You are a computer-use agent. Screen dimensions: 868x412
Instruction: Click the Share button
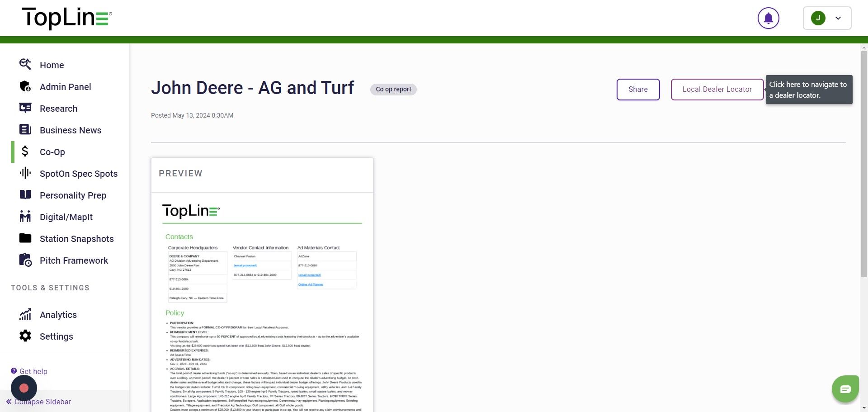[x=638, y=90]
